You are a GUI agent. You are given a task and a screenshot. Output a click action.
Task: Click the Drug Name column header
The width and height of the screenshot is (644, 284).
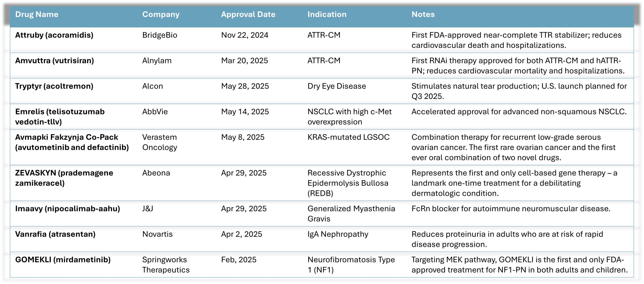[x=37, y=14]
